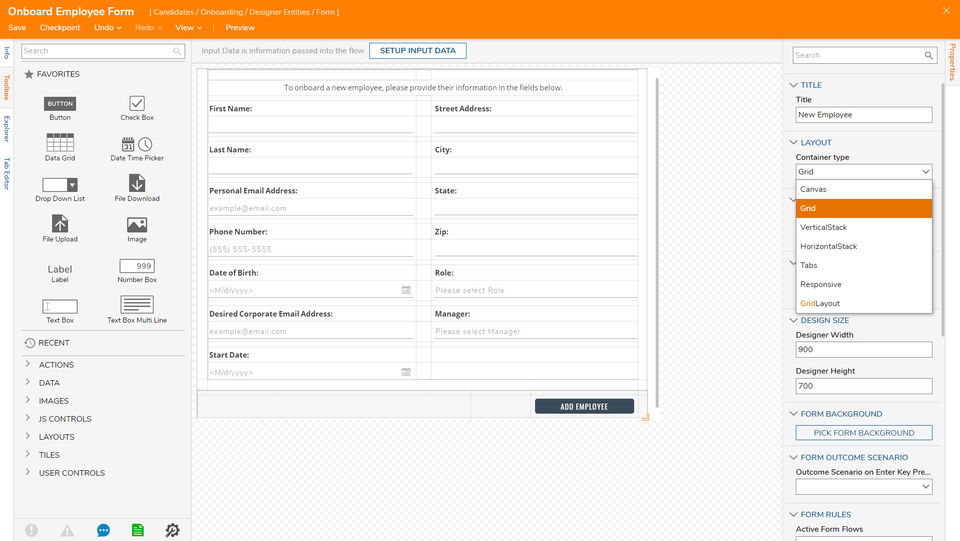The height and width of the screenshot is (541, 960).
Task: Switch to the Explorer side tab
Action: [x=7, y=129]
